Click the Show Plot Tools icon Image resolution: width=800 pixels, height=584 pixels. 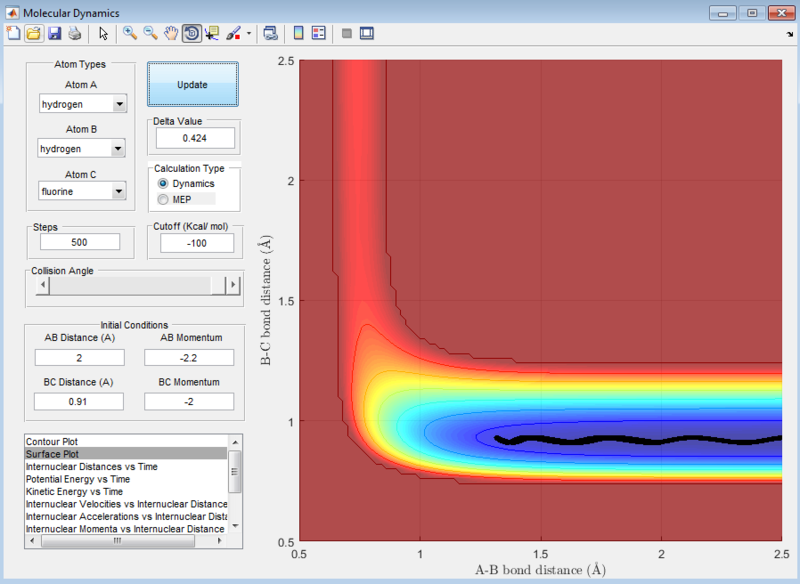click(367, 34)
